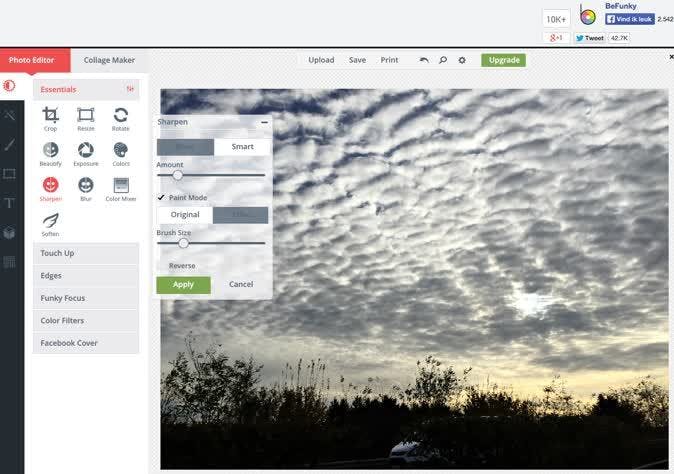
Task: Toggle the Reverse option
Action: click(182, 266)
